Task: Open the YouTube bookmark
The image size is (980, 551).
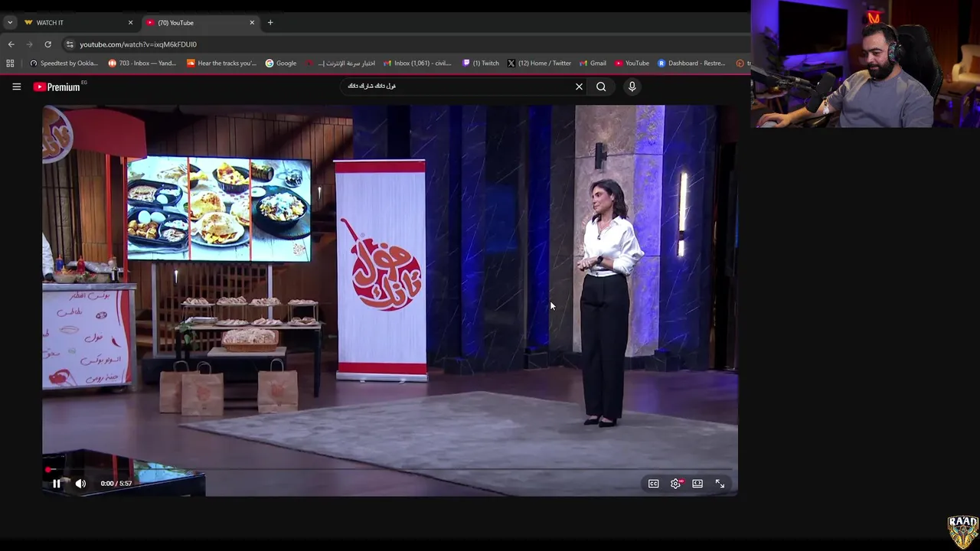Action: tap(632, 64)
